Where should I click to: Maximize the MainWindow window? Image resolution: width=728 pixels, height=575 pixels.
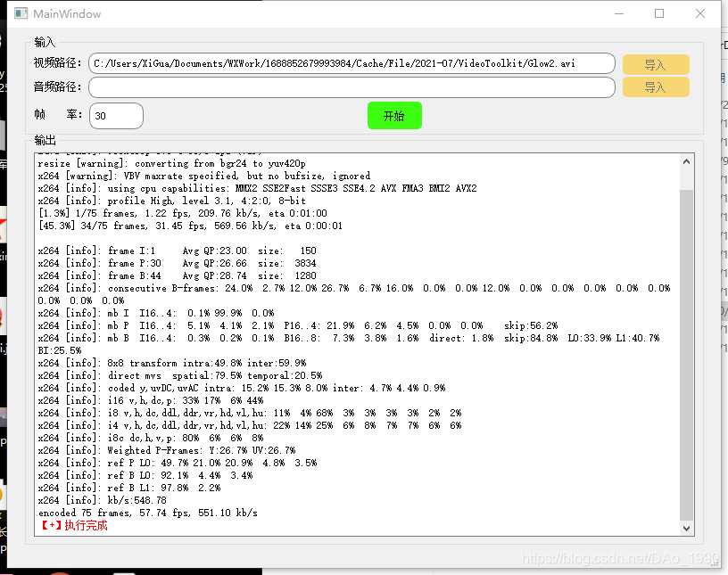pyautogui.click(x=659, y=13)
